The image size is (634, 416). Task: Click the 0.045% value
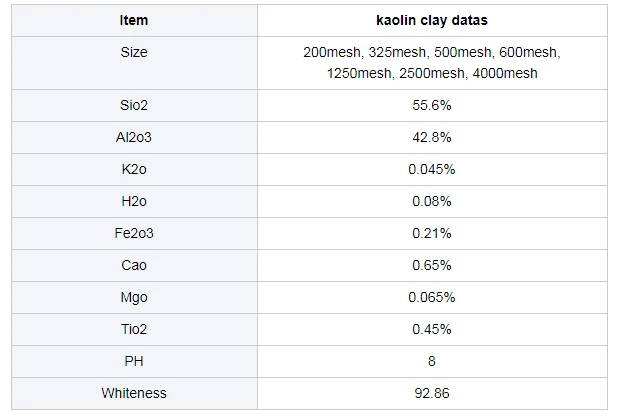click(x=432, y=169)
